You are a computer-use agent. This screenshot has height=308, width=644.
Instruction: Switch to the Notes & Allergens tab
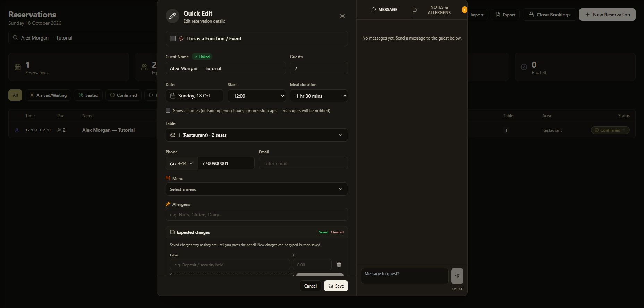point(439,10)
